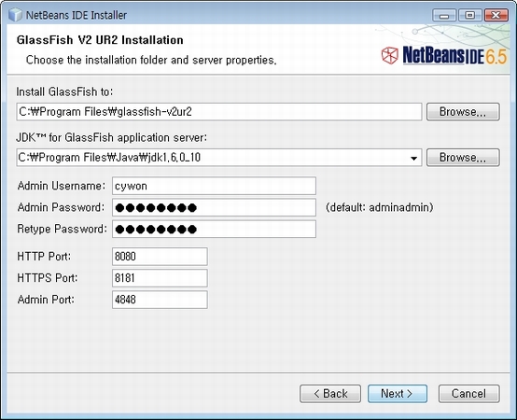
Task: Go back to previous installer step
Action: [x=330, y=394]
